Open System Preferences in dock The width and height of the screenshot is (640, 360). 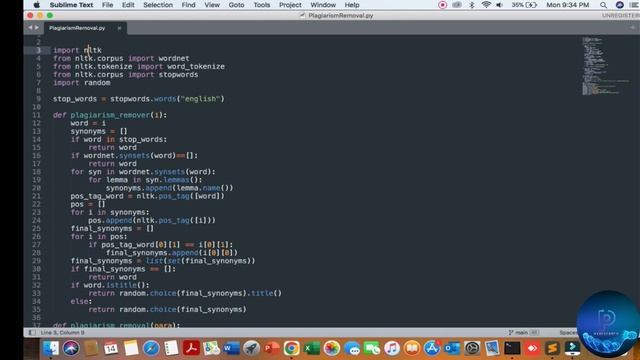(472, 348)
